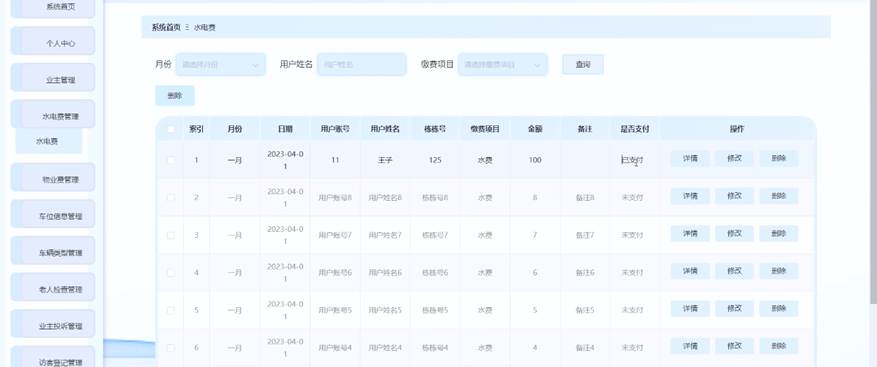
Task: Click 修改 for the 备注4 row
Action: click(734, 346)
